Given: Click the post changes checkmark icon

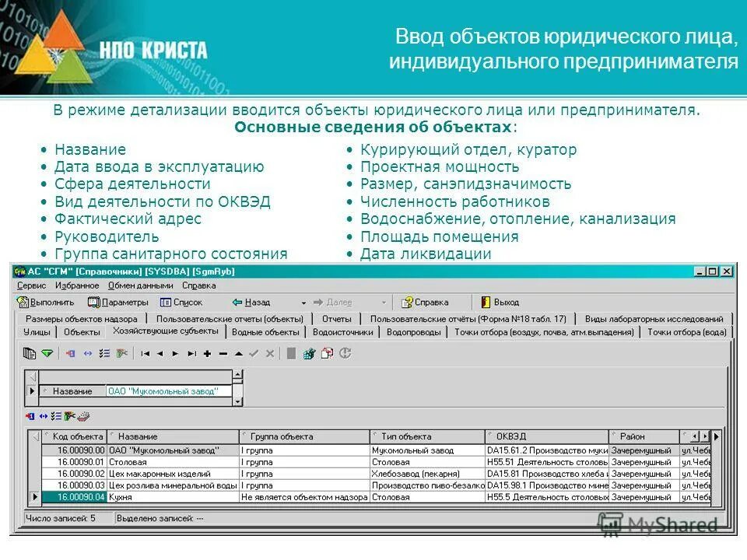Looking at the screenshot, I should pyautogui.click(x=254, y=354).
